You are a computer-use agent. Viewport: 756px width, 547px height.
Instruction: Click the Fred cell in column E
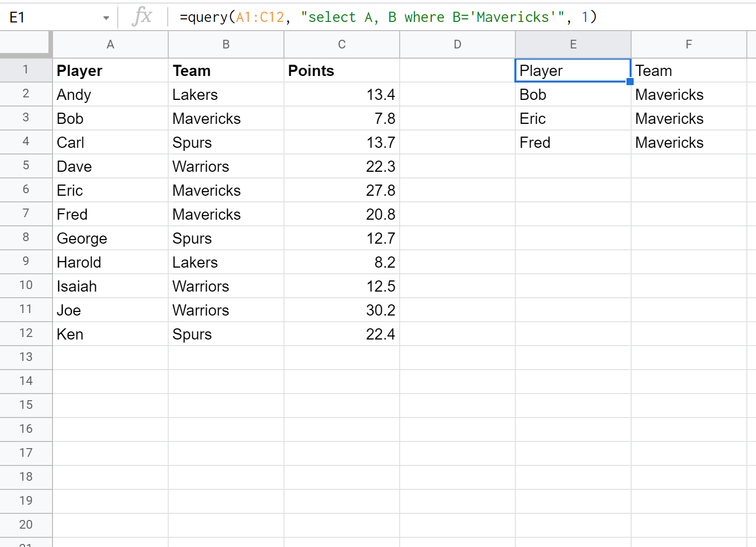(573, 143)
